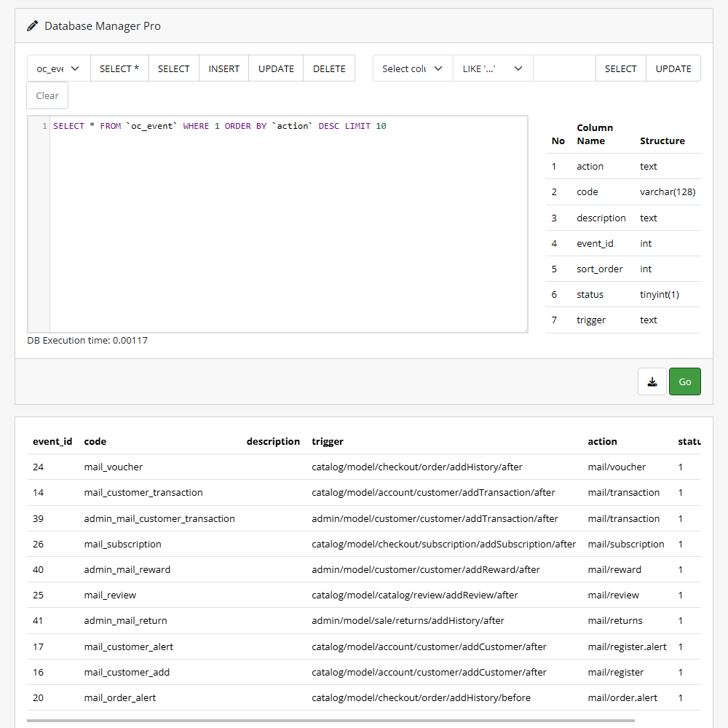Click the download export icon button
The image size is (728, 728).
(652, 381)
